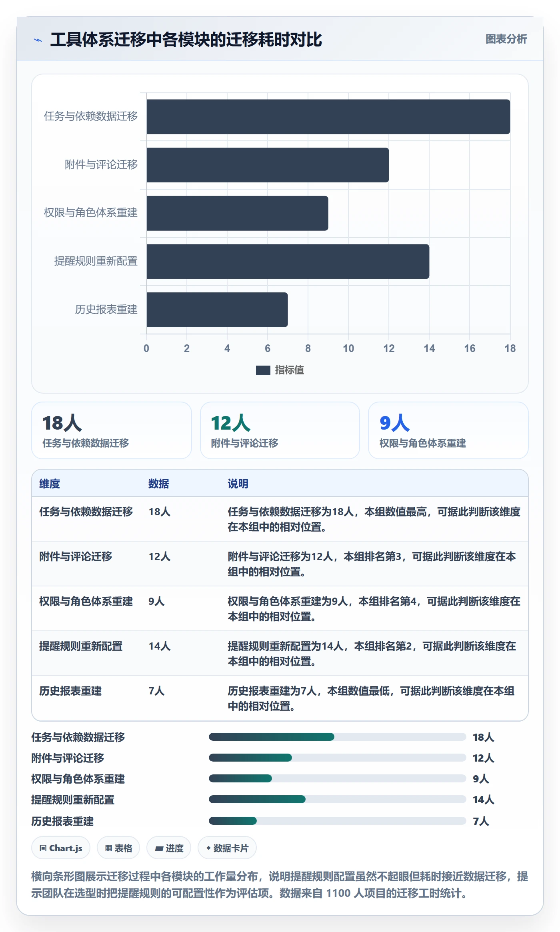Click the 提醒规则重新配置 chart bar
The image size is (560, 932).
coord(288,262)
